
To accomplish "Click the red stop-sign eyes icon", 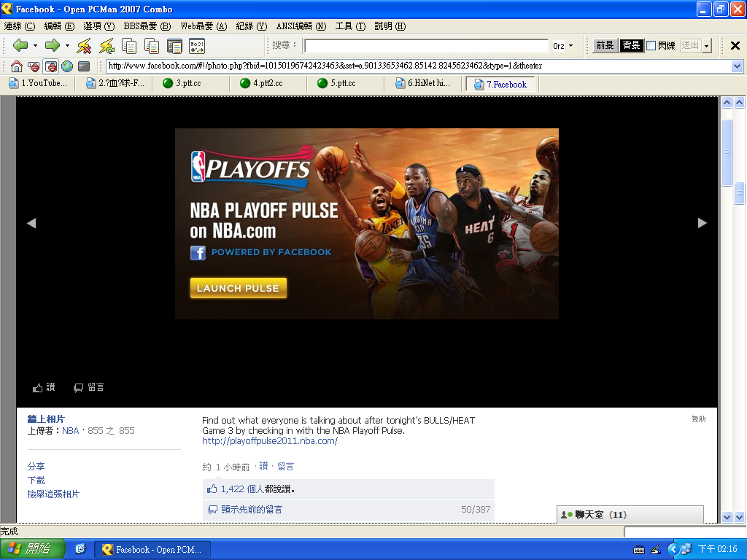I will click(34, 66).
